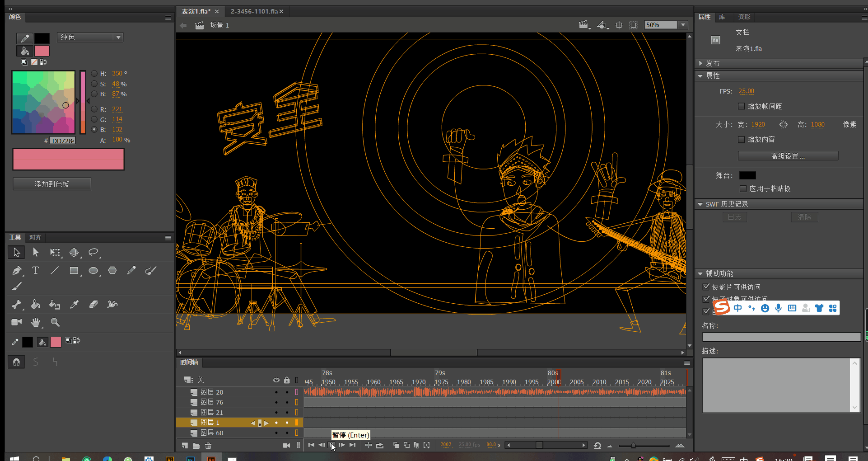868x461 pixels.
Task: Enable onion skin in the timeline
Action: (x=396, y=445)
